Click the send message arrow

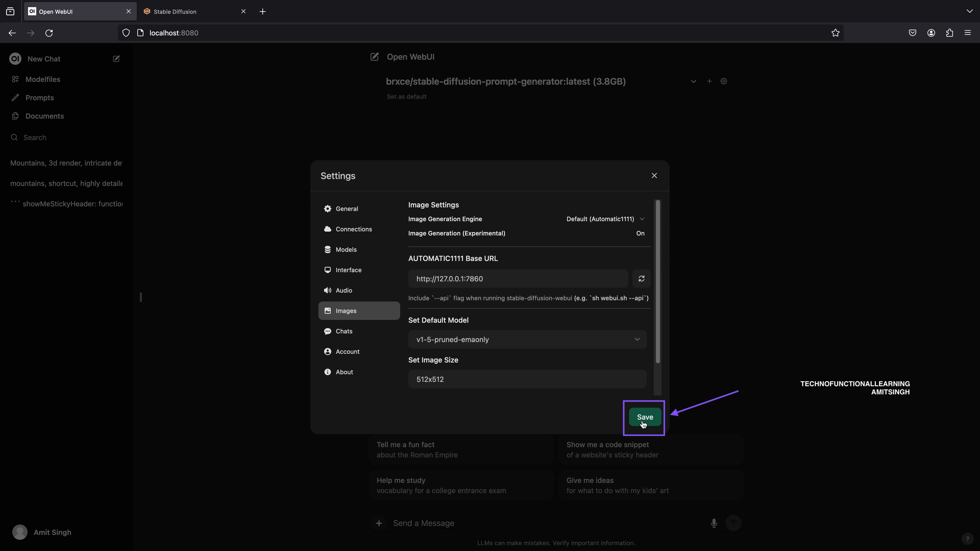[x=733, y=523]
